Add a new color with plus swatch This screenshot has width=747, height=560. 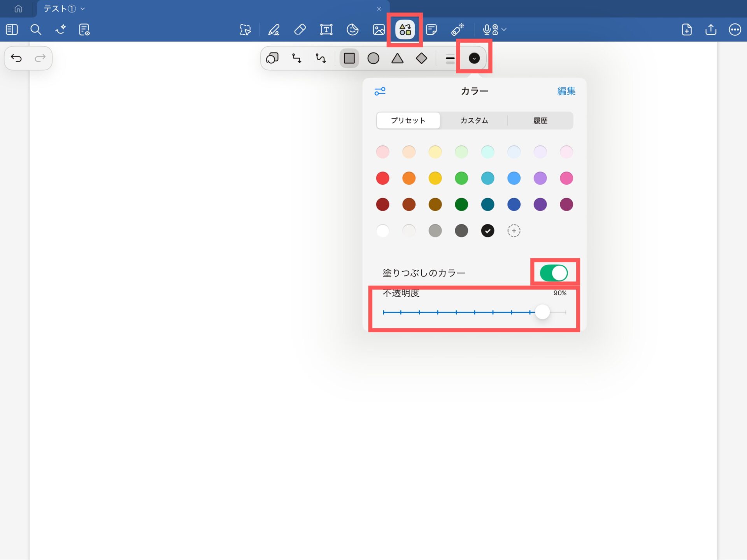pyautogui.click(x=514, y=231)
